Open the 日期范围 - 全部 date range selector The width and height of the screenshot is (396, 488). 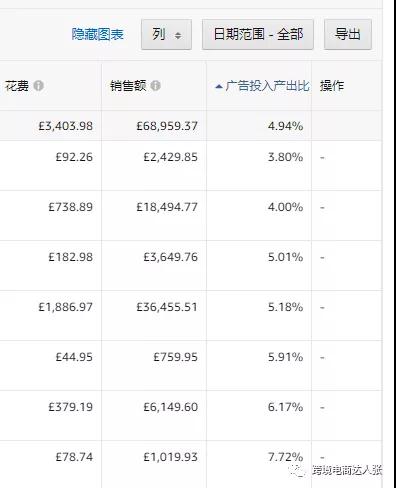(x=258, y=34)
